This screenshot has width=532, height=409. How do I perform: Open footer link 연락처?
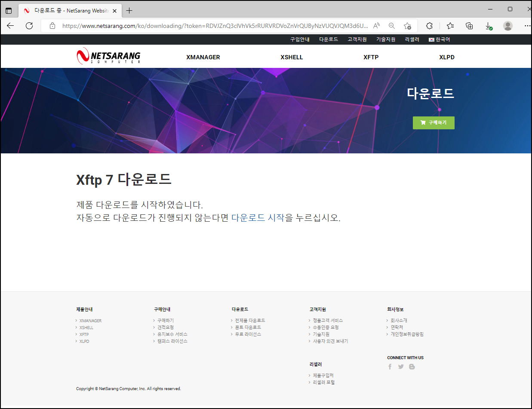coord(397,327)
